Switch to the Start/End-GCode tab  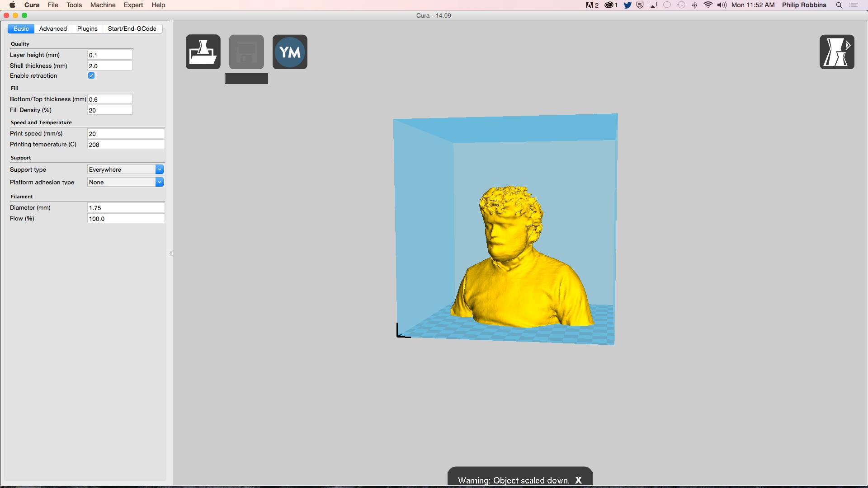tap(132, 28)
